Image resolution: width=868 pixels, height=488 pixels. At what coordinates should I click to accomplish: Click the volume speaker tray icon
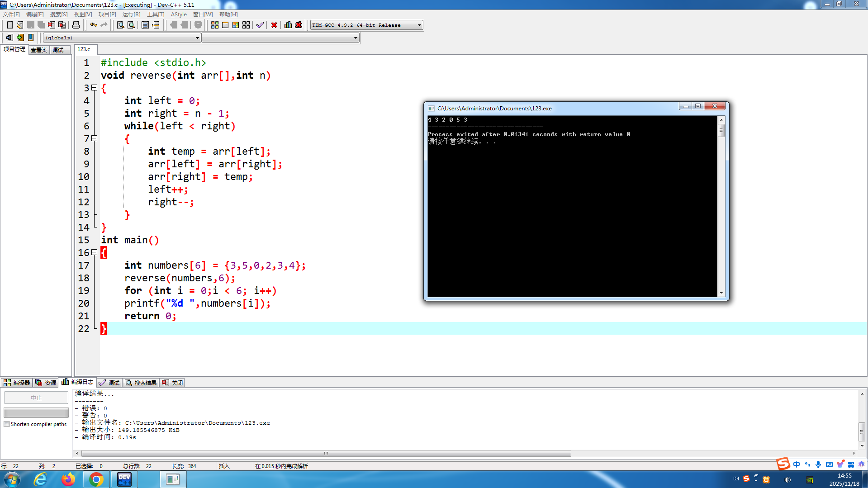point(787,479)
